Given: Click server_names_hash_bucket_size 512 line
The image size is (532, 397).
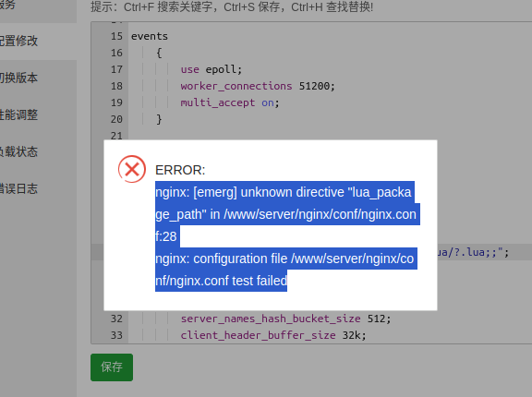Looking at the screenshot, I should pyautogui.click(x=285, y=319).
